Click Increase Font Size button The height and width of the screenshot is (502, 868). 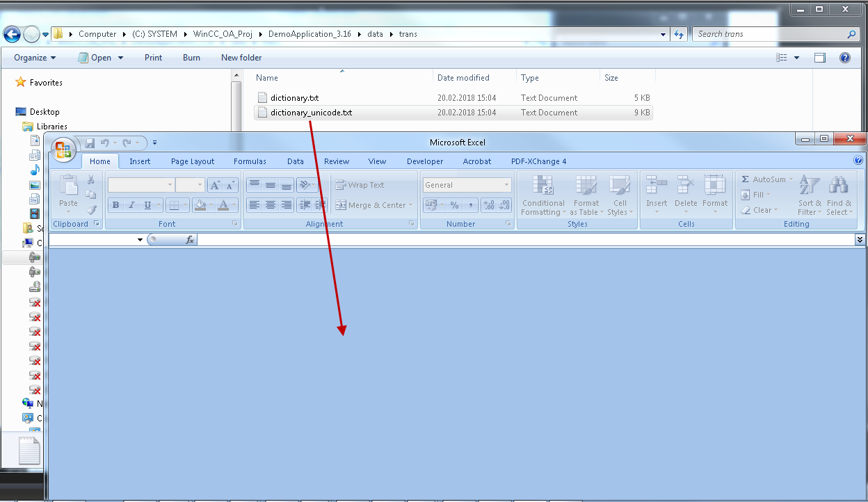point(216,185)
